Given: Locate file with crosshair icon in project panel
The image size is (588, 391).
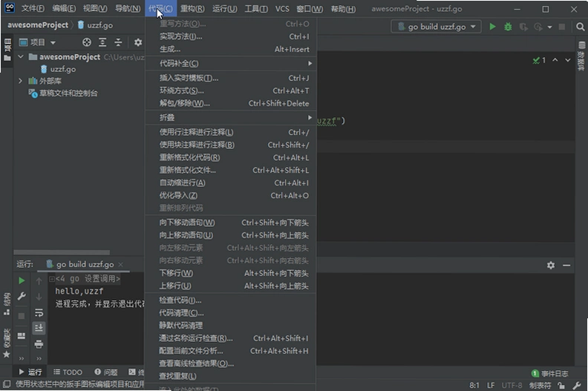Looking at the screenshot, I should 87,42.
